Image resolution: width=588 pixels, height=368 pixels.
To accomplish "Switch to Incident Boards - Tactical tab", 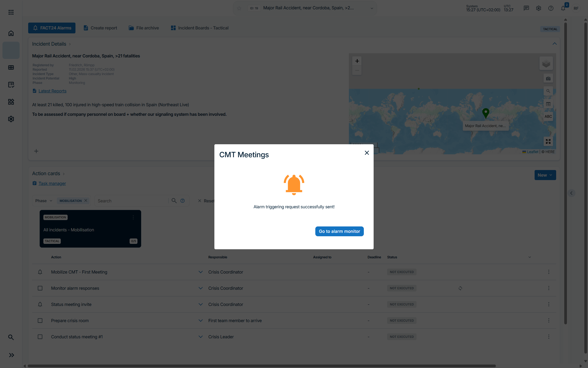I will click(200, 28).
